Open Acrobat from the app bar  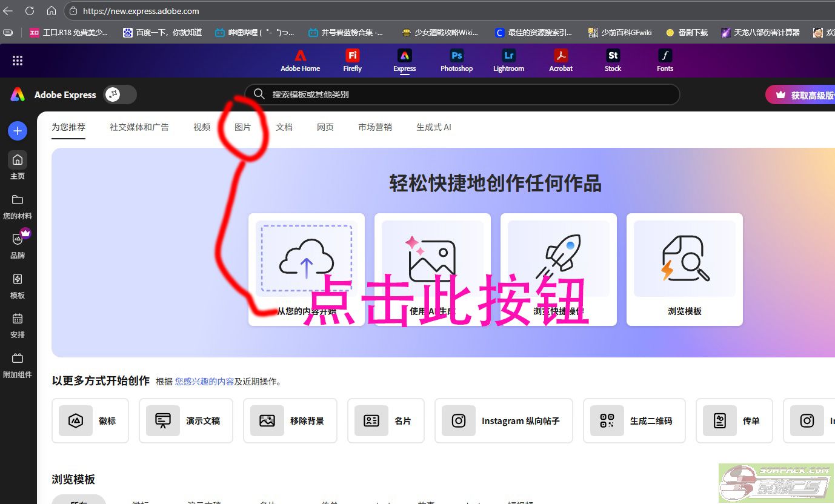pyautogui.click(x=561, y=61)
